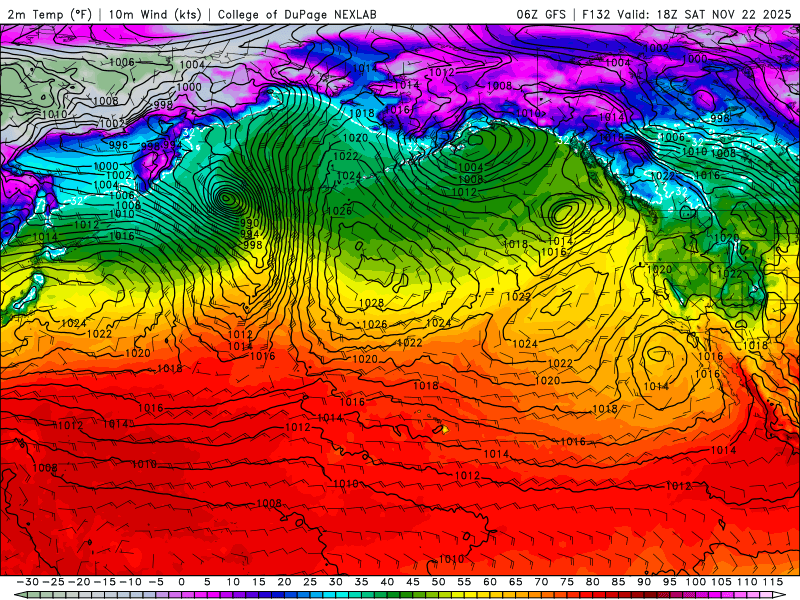Click the 998 label below the 994 isobar

tap(253, 245)
